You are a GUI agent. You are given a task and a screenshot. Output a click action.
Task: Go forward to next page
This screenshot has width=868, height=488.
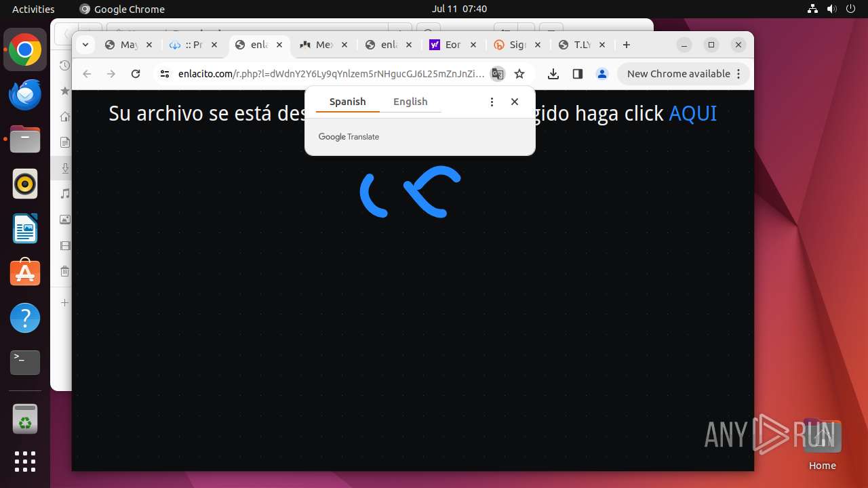point(111,74)
